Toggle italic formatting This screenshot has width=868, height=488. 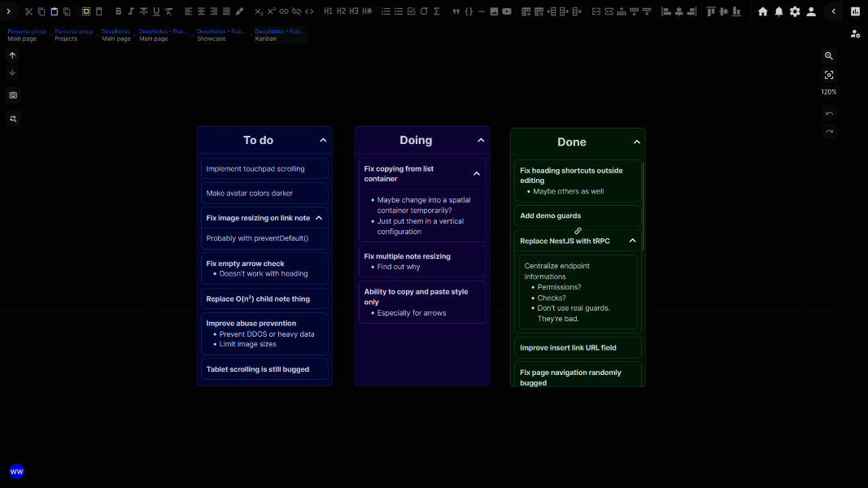[x=131, y=11]
